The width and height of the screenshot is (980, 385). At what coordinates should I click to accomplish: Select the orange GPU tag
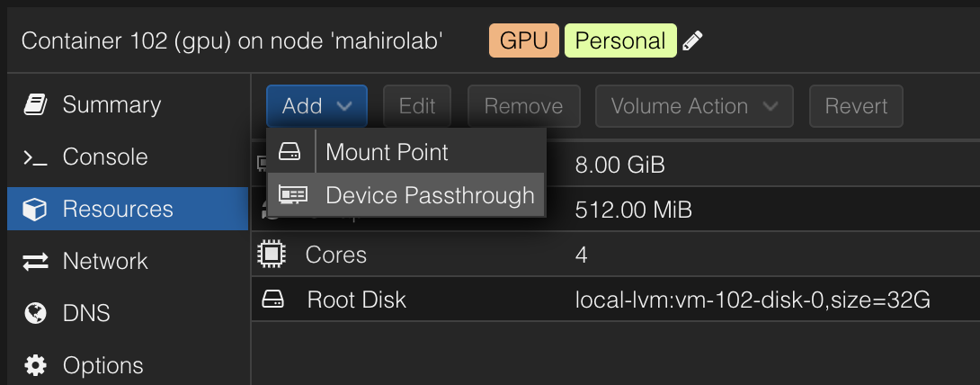(524, 40)
